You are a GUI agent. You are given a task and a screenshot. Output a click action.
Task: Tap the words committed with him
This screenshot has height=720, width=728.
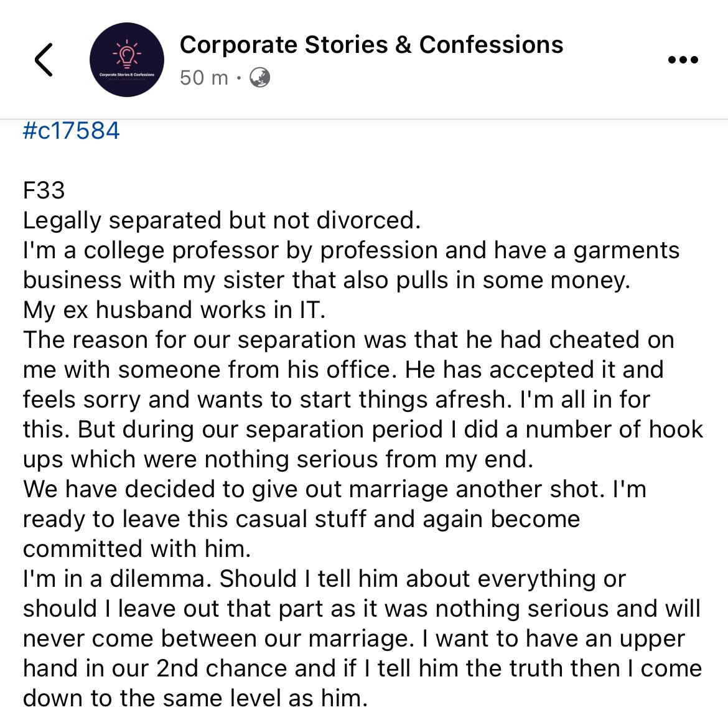click(x=137, y=549)
